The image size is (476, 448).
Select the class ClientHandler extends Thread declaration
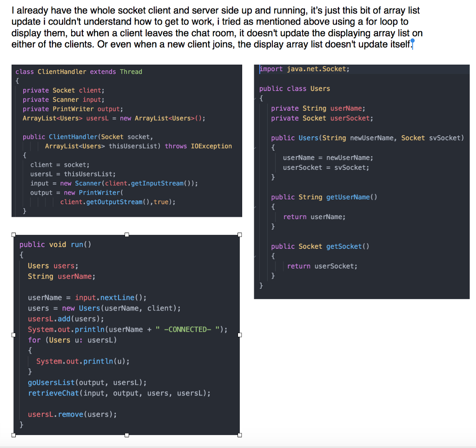(79, 72)
